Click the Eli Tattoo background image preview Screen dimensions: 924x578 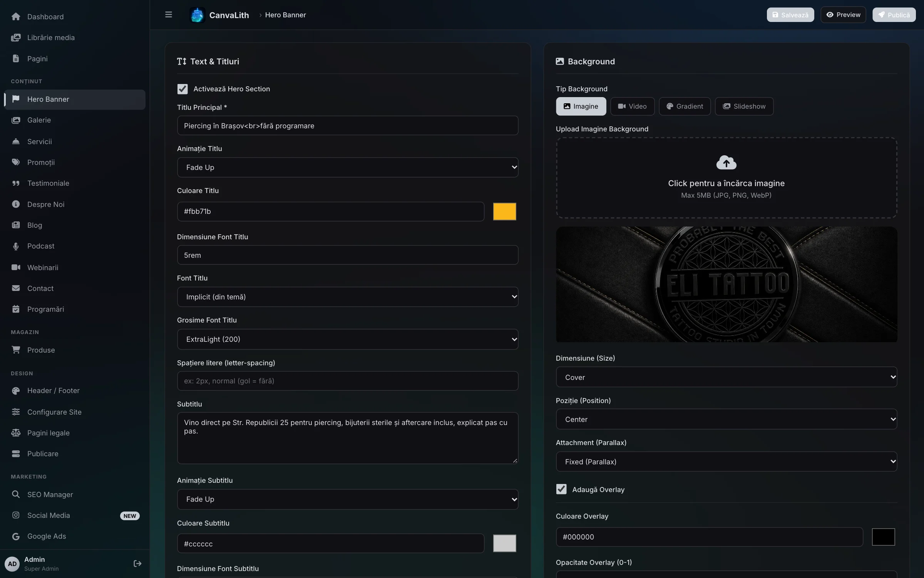coord(726,284)
